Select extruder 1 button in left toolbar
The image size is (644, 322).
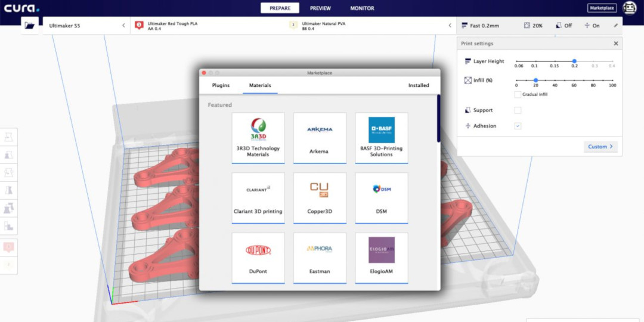8,247
